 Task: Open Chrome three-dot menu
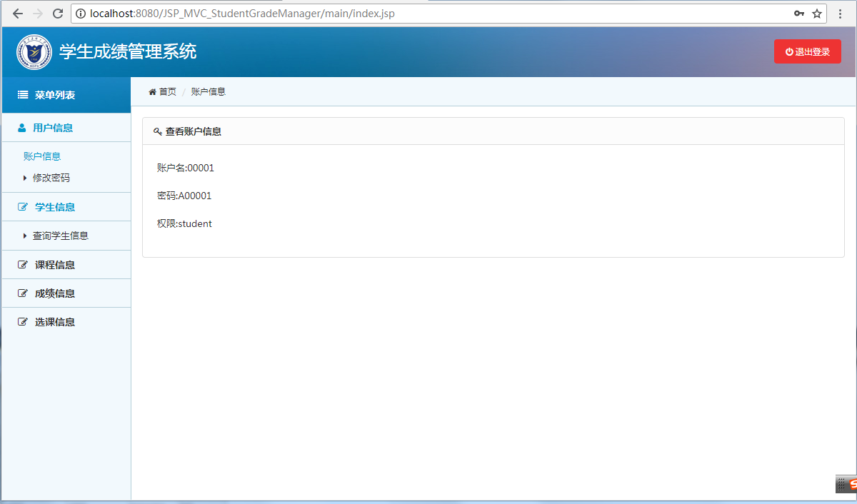[841, 14]
